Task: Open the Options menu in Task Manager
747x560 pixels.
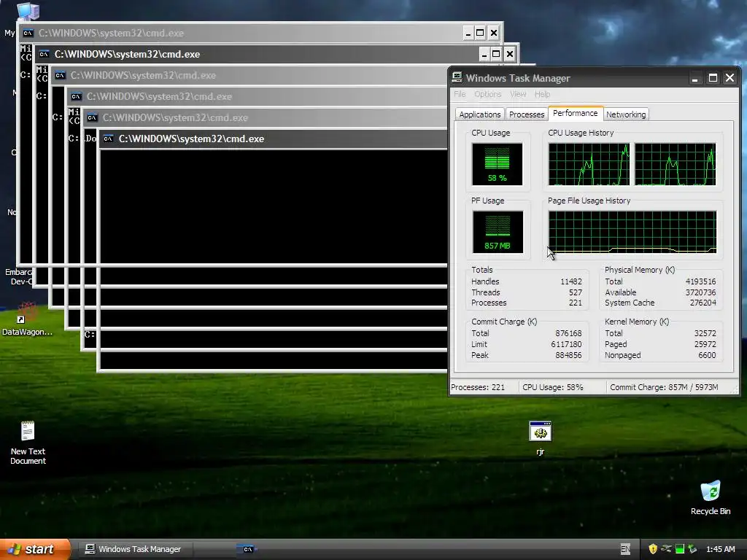Action: click(487, 94)
